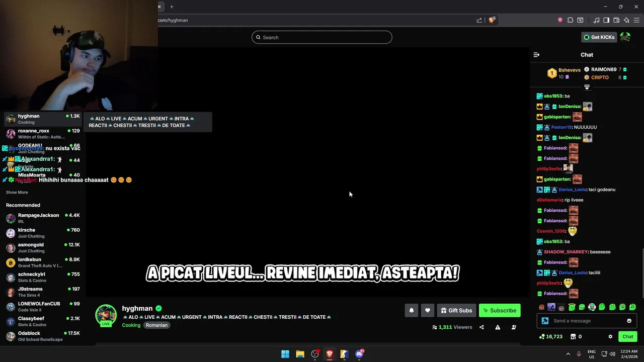644x362 pixels.
Task: Open lordkebun recommended channel
Action: click(43, 262)
